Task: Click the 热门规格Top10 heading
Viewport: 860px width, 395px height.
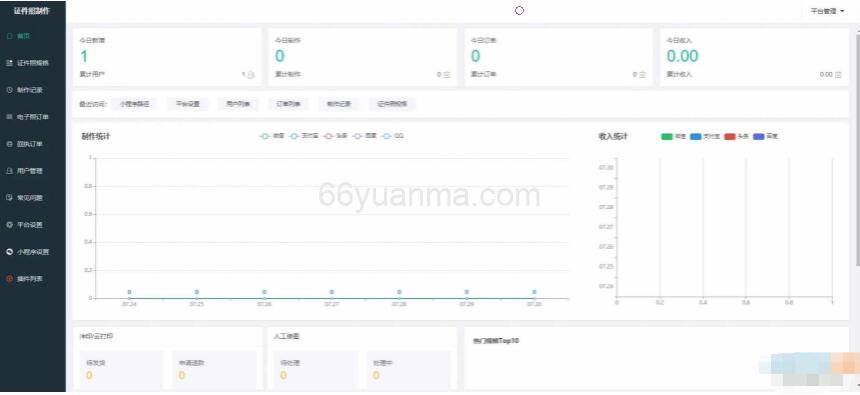Action: coord(496,341)
